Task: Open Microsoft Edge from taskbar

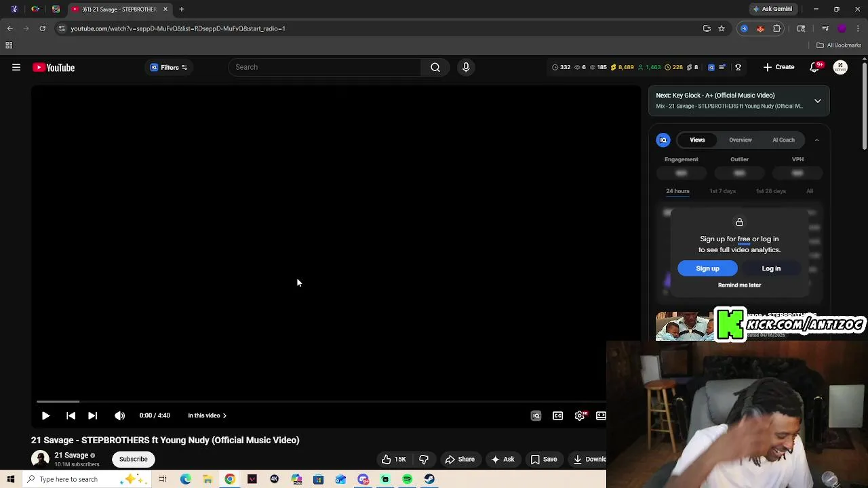Action: pos(185,479)
